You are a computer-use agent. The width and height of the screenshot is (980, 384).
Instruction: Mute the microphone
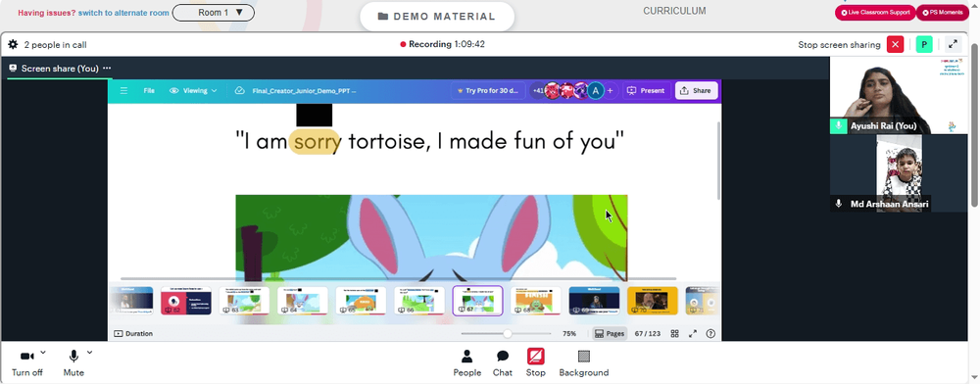pos(73,363)
